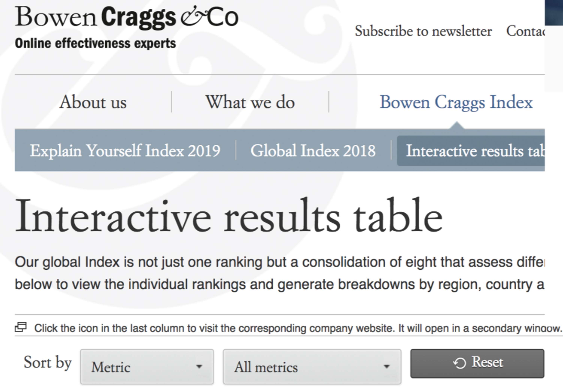The width and height of the screenshot is (563, 392).
Task: Go to Global Index 2018 page
Action: (313, 150)
